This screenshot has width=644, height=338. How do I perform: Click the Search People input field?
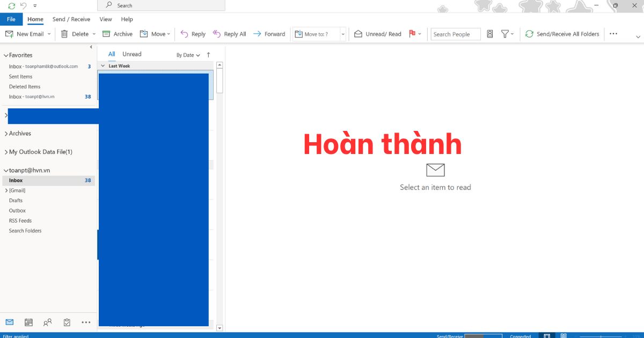point(455,34)
